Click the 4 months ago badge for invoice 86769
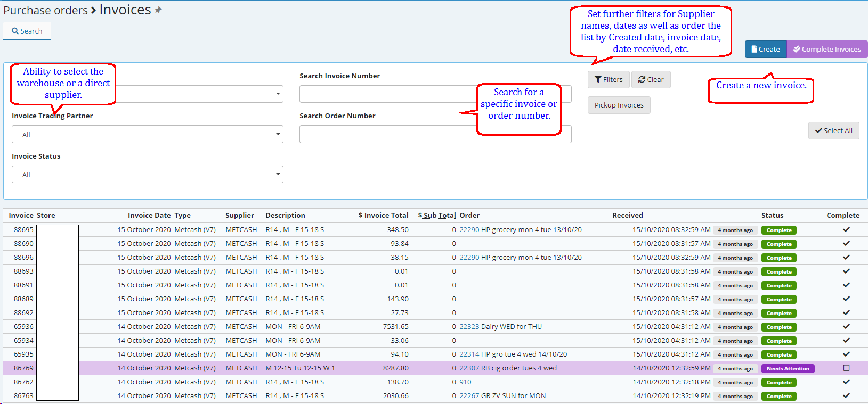The image size is (868, 404). coord(735,368)
